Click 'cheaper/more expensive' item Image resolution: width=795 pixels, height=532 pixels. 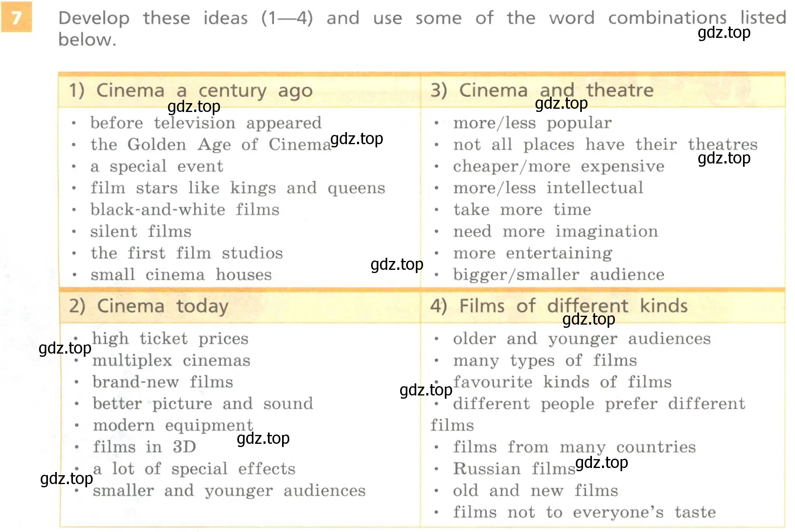(x=558, y=166)
